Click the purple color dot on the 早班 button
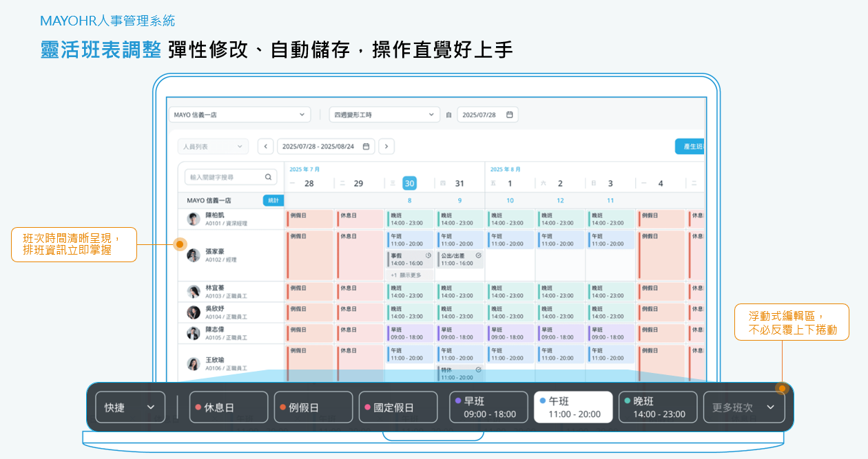This screenshot has height=459, width=868. [x=458, y=402]
